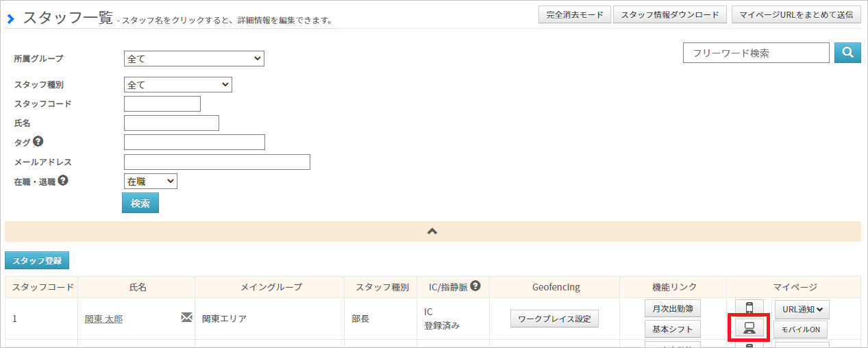Open the PC My Page icon for 関東 太郎

pyautogui.click(x=749, y=329)
